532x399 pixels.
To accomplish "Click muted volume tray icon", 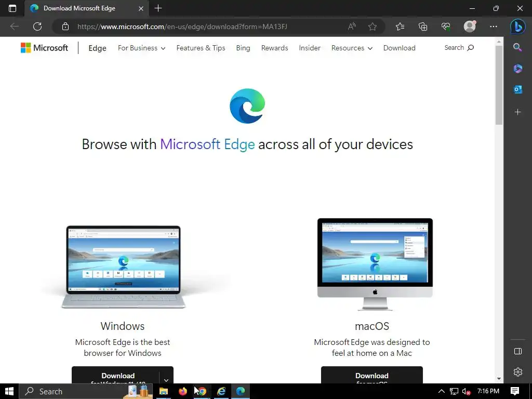I will tap(467, 392).
